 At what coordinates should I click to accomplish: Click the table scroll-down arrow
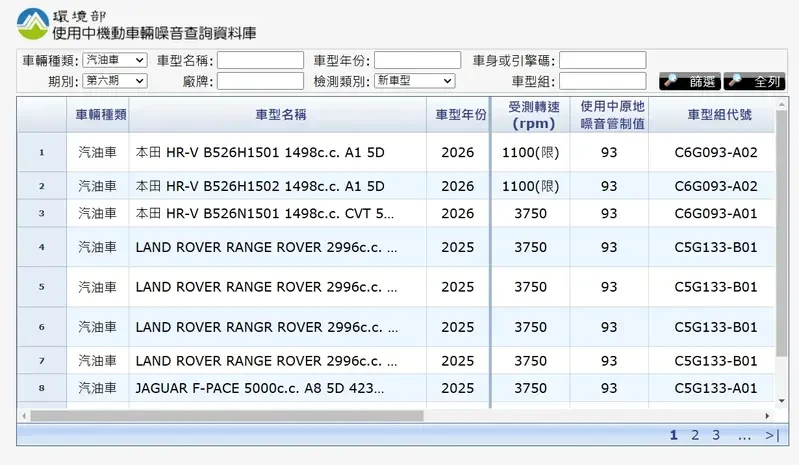click(782, 401)
